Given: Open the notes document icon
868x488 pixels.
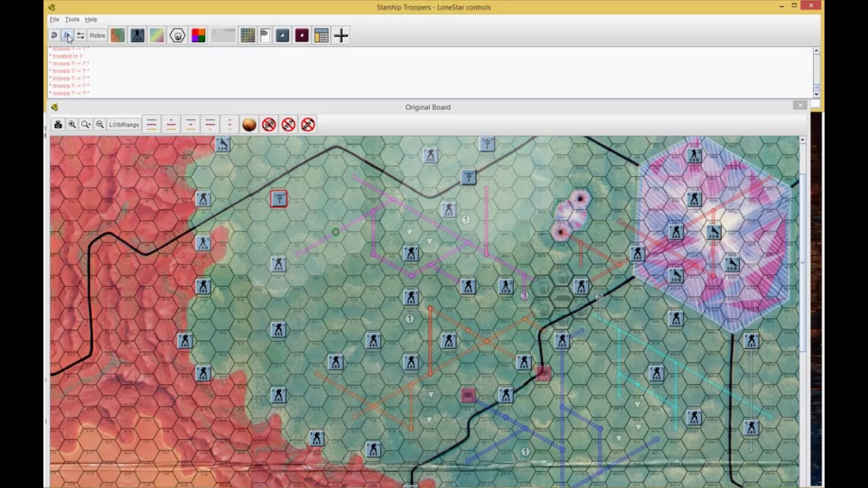Looking at the screenshot, I should (265, 35).
